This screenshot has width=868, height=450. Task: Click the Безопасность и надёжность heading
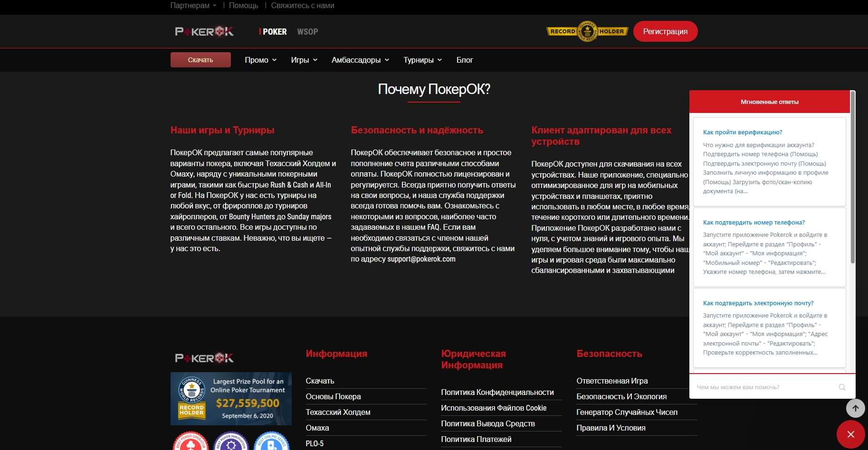click(x=417, y=130)
